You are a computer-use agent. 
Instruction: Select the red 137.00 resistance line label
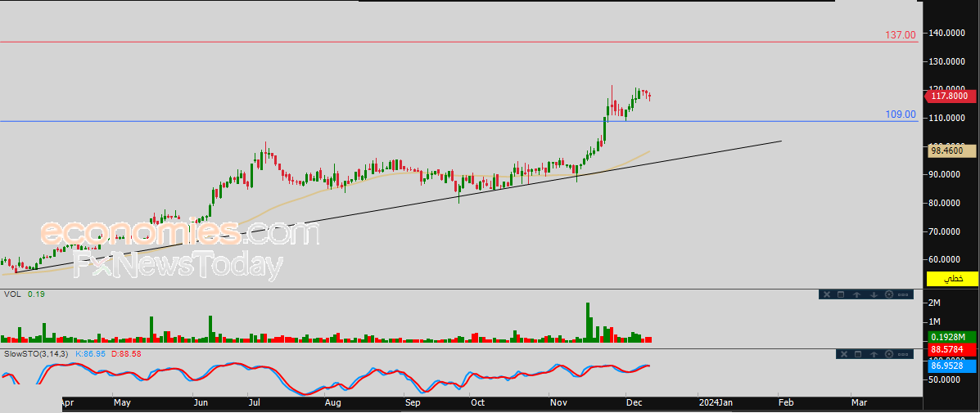tap(901, 34)
